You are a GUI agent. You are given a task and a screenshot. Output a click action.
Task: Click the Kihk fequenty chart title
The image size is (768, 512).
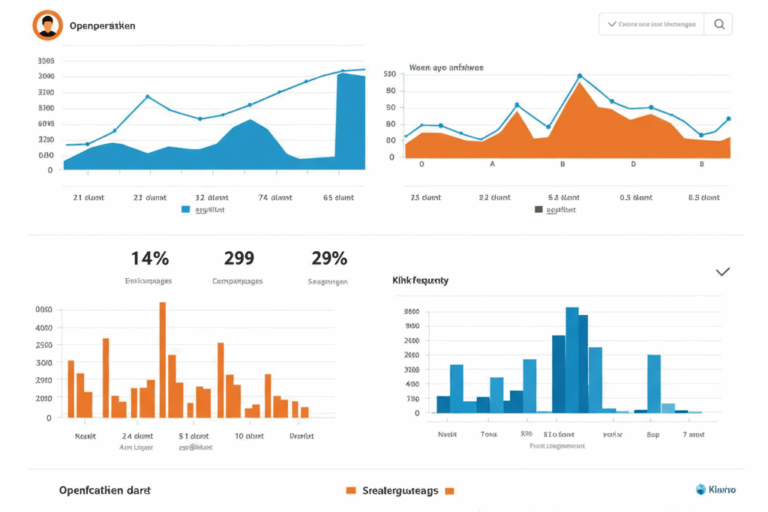(x=420, y=281)
